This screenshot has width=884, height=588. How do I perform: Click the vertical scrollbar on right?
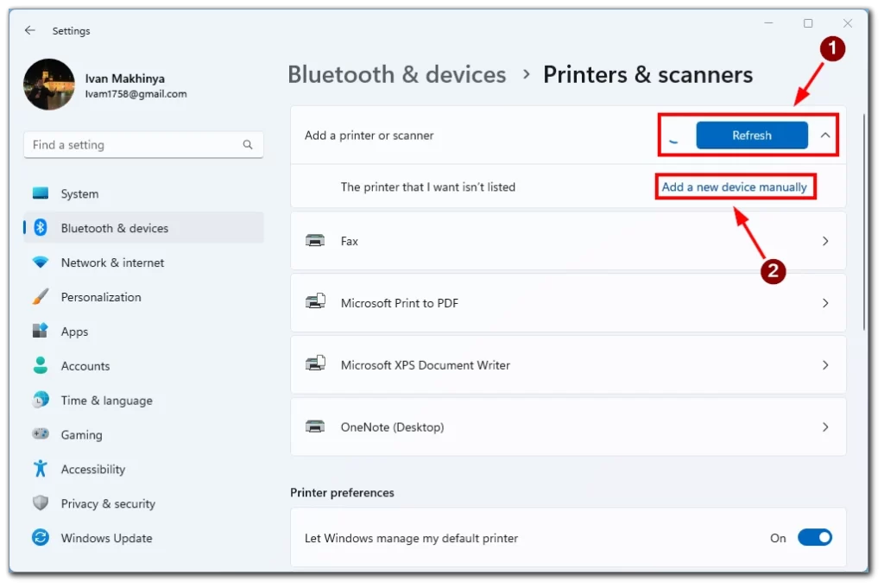click(863, 222)
